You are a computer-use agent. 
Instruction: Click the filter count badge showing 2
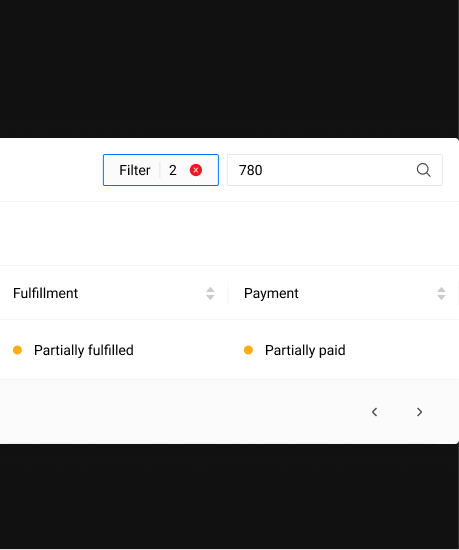pos(173,170)
